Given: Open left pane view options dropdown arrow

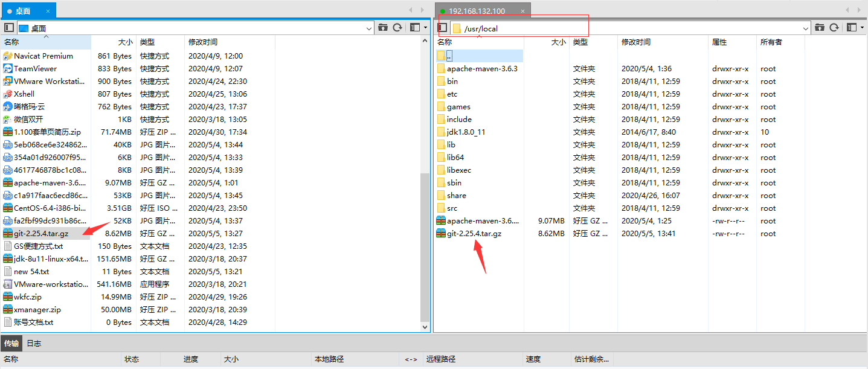Looking at the screenshot, I should point(425,28).
